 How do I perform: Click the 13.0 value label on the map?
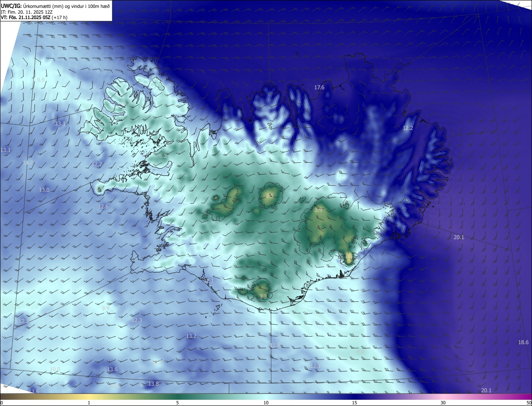point(44,190)
